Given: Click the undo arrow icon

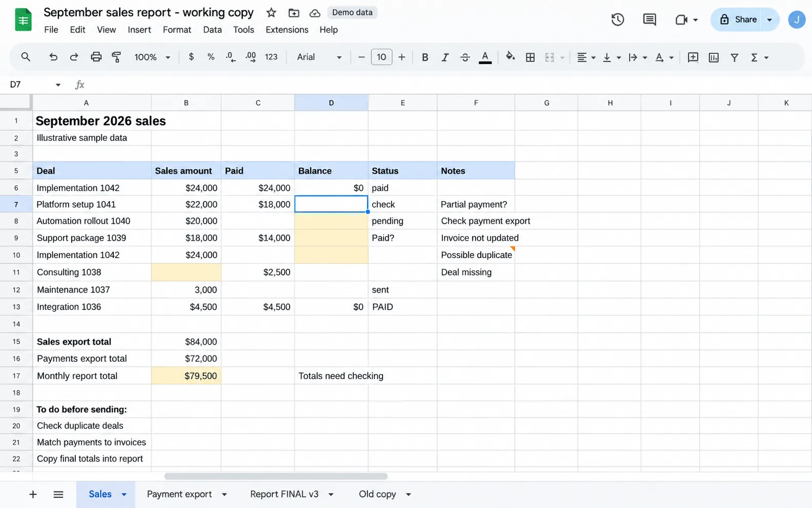Looking at the screenshot, I should point(53,57).
